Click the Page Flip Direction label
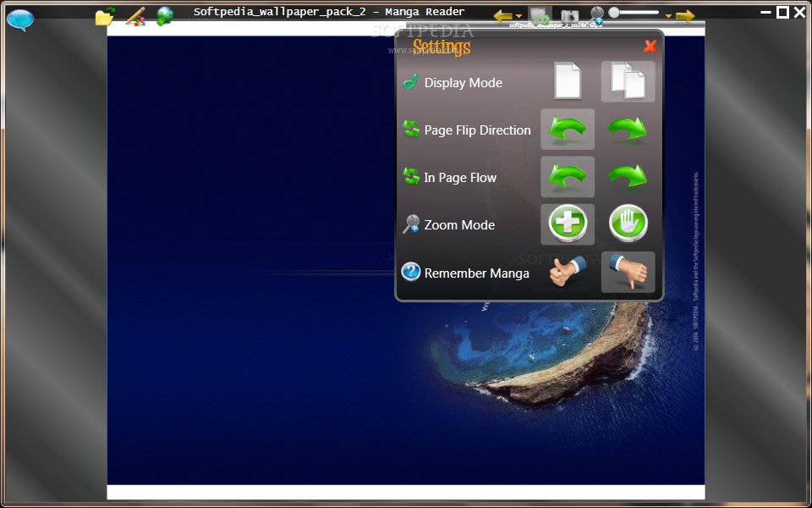The height and width of the screenshot is (508, 812). tap(477, 130)
